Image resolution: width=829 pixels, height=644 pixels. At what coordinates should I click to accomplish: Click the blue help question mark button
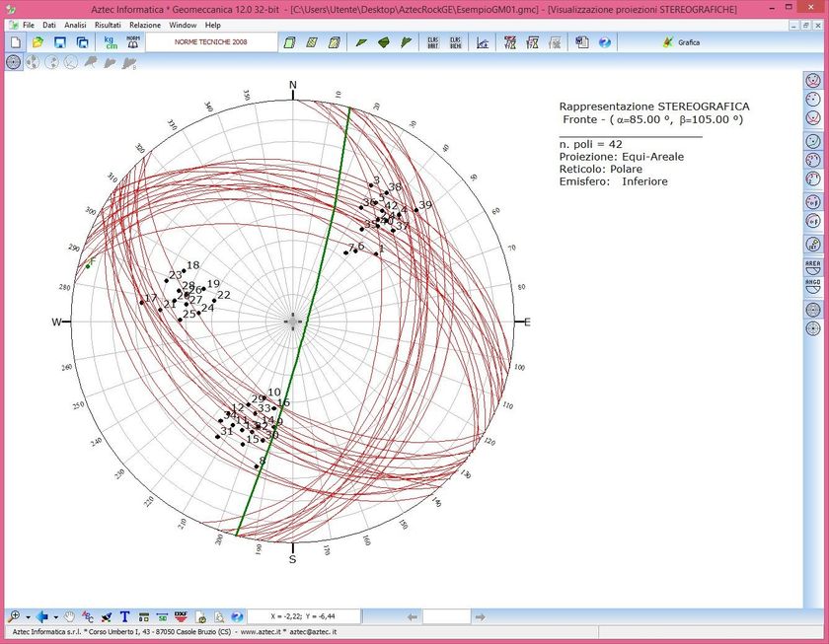point(605,42)
